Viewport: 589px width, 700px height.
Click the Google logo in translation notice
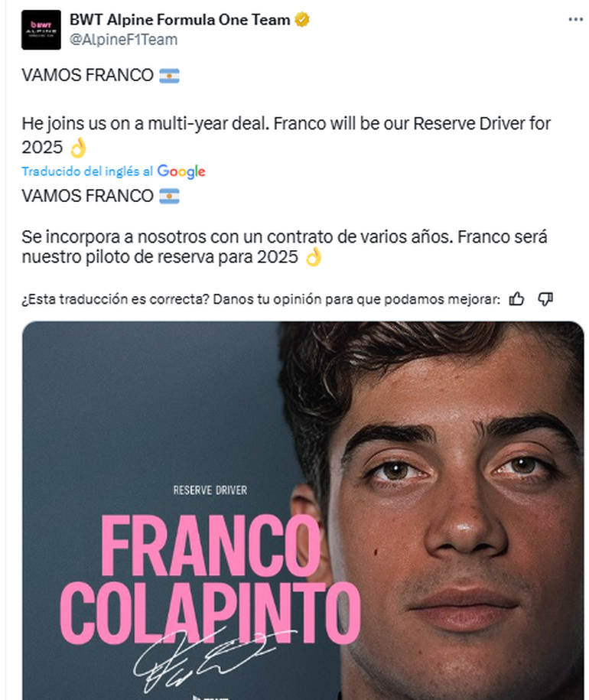(x=181, y=171)
